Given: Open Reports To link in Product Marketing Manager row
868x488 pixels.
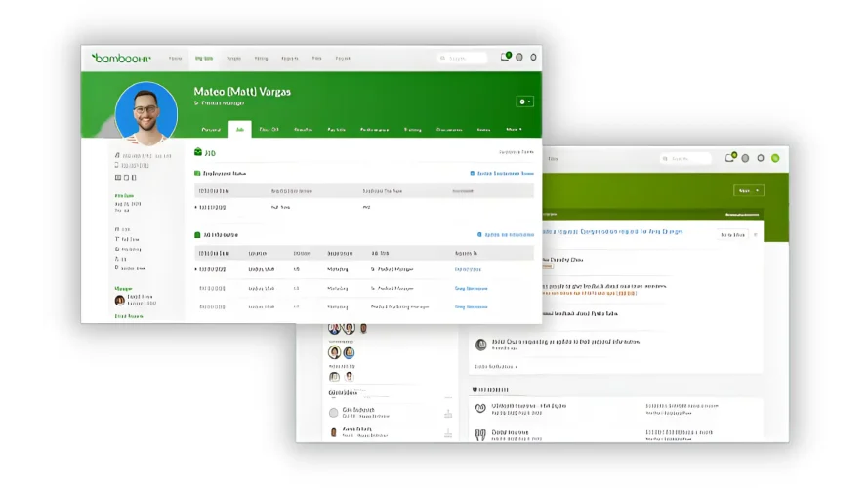Looking at the screenshot, I should tap(471, 307).
